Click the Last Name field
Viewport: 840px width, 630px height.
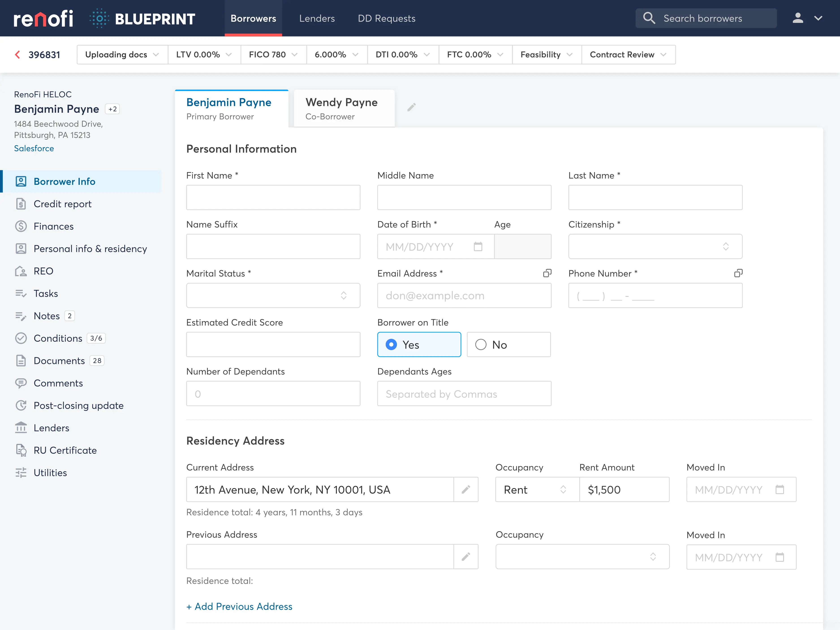click(655, 197)
